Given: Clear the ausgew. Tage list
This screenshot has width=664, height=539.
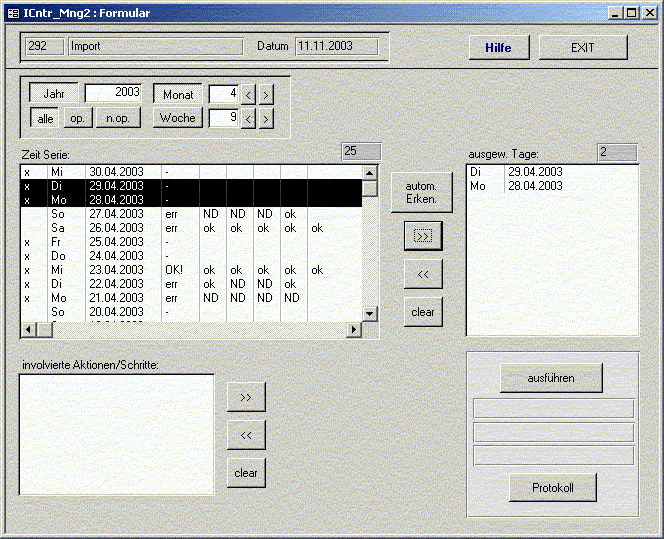Looking at the screenshot, I should pyautogui.click(x=422, y=312).
